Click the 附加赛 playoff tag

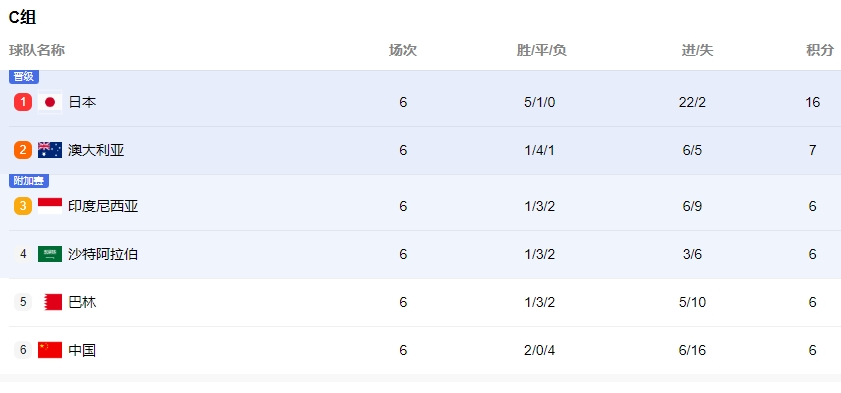(x=29, y=181)
